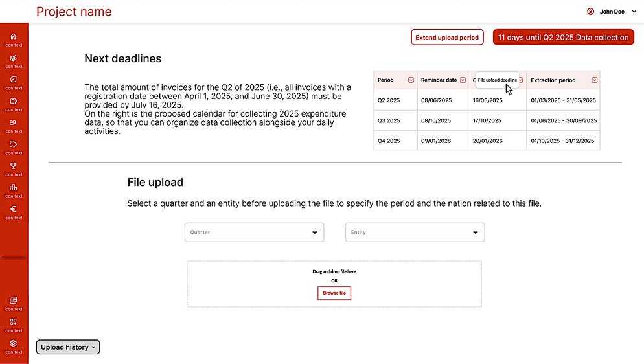
Task: Click the Period column header
Action: coord(395,80)
